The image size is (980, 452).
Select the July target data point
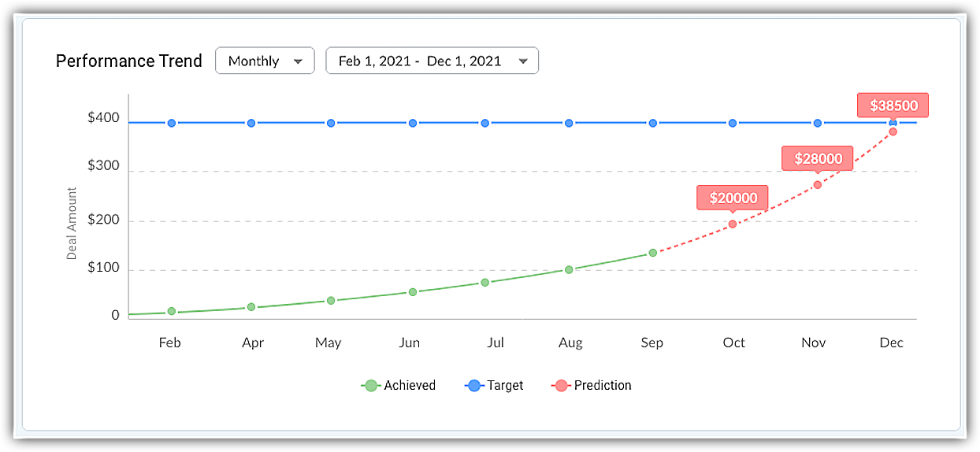485,123
